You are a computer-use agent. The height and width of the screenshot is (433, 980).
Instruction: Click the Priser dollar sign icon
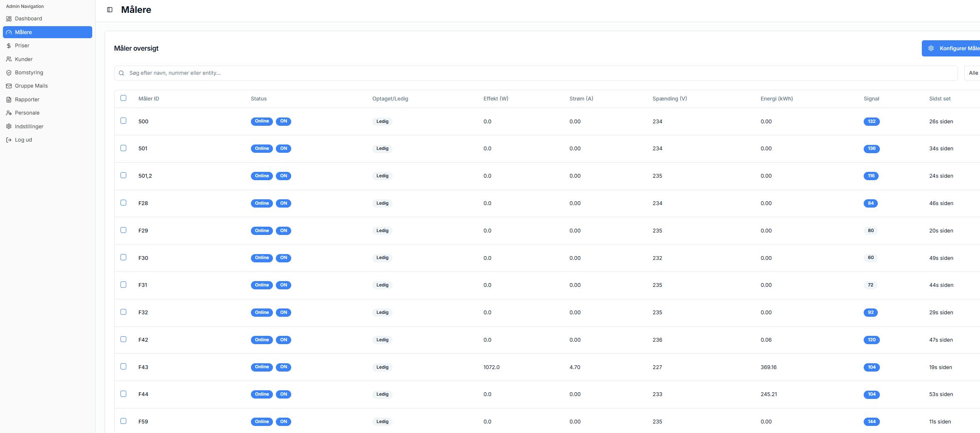[9, 46]
